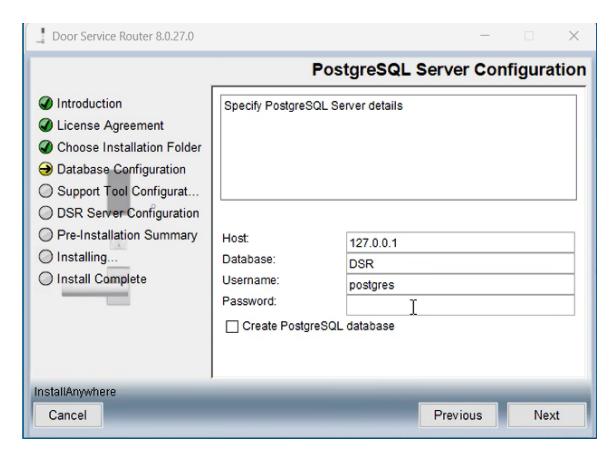The width and height of the screenshot is (616, 464).
Task: Click the Username: label
Action: point(251,280)
